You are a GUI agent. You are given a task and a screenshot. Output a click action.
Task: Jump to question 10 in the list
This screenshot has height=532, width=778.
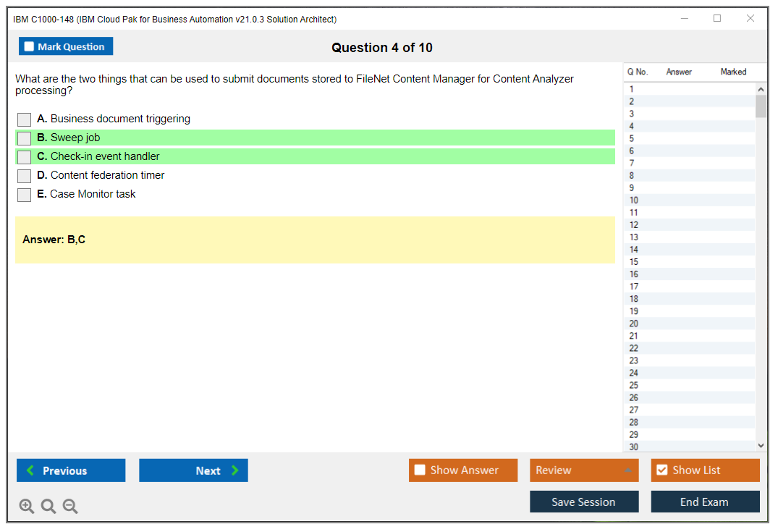pos(634,200)
